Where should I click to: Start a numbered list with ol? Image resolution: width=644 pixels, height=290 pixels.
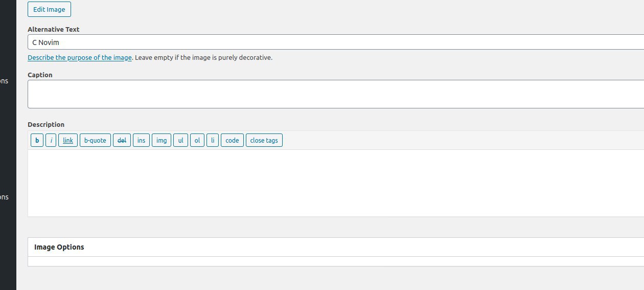[197, 140]
